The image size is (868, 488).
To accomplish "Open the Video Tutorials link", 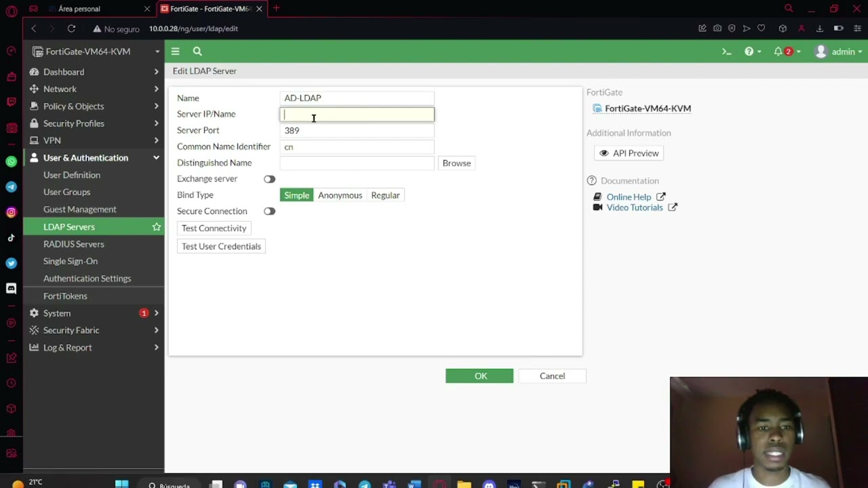I will tap(635, 207).
